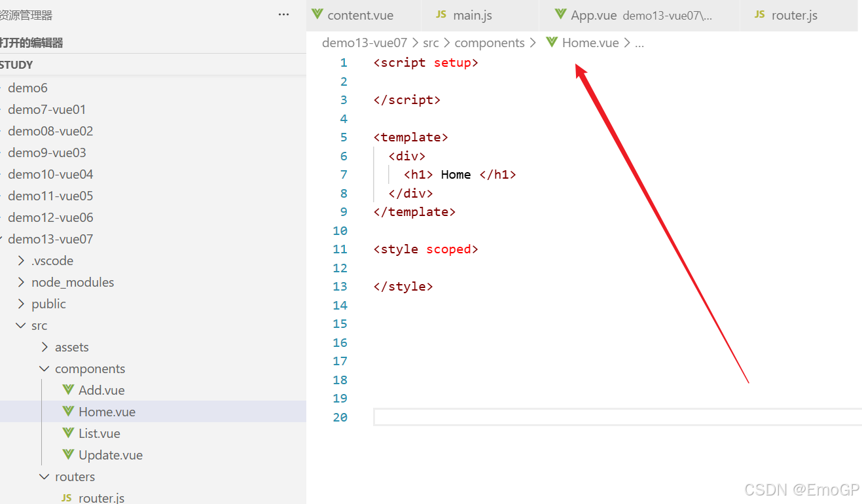Click the h1 Home text on line 7
Image resolution: width=862 pixels, height=504 pixels.
pyautogui.click(x=460, y=175)
